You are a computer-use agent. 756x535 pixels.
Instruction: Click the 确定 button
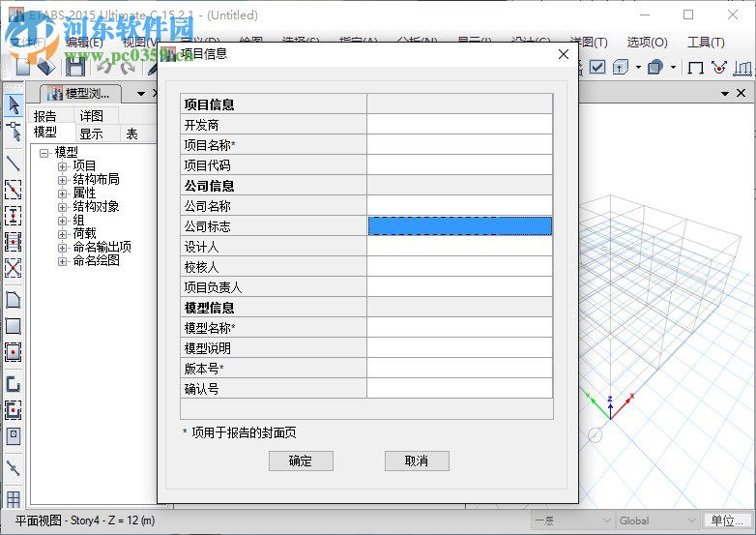[x=301, y=461]
